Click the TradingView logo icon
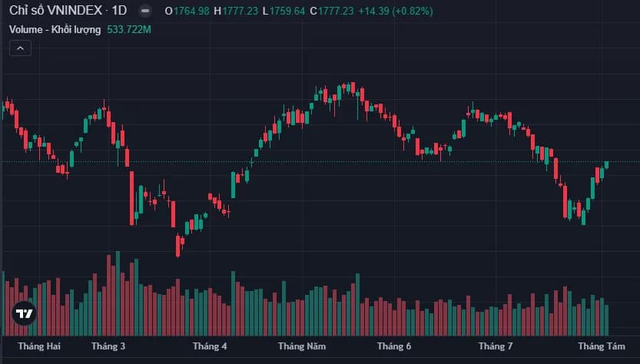The width and height of the screenshot is (640, 364). 24,313
